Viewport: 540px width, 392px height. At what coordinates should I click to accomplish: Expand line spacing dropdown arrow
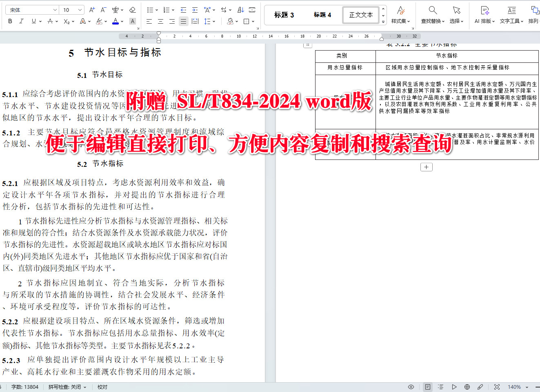(214, 22)
